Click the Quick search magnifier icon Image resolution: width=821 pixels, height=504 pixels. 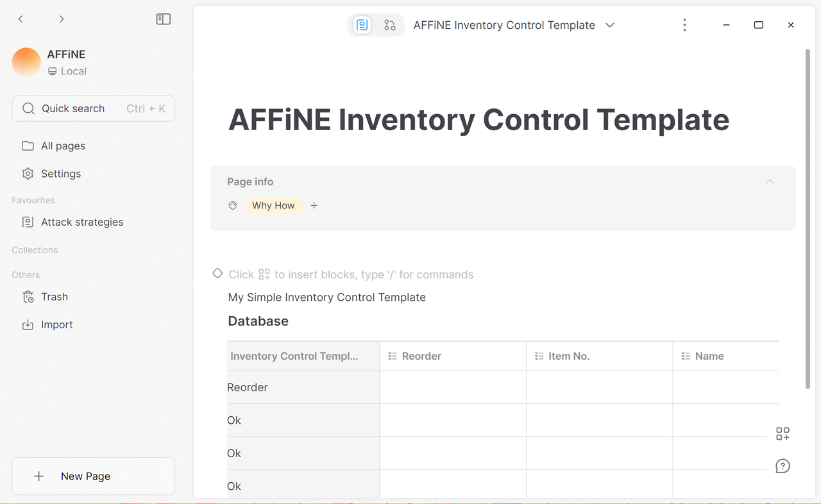tap(28, 108)
